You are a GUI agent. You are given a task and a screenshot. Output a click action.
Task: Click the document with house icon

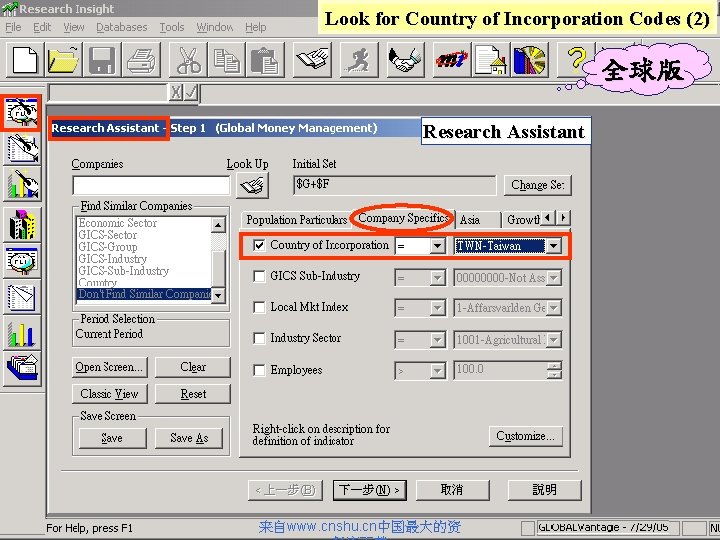[490, 60]
